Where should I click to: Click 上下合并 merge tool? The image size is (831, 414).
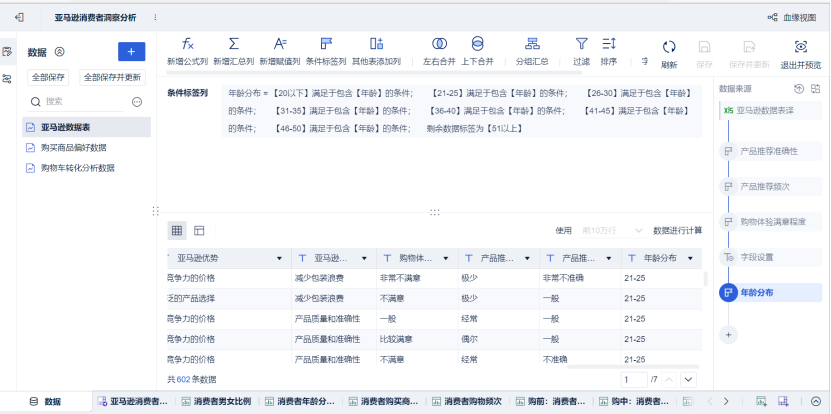coord(477,52)
